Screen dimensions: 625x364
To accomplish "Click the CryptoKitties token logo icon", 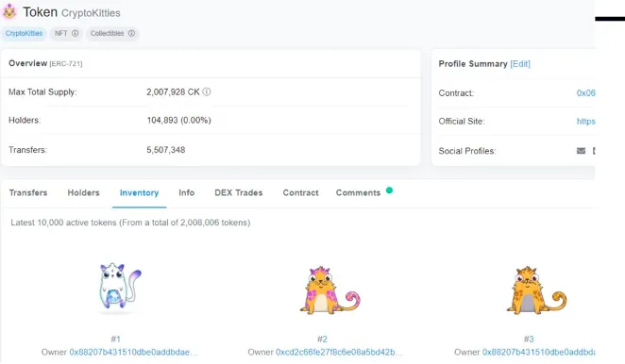I will point(9,11).
